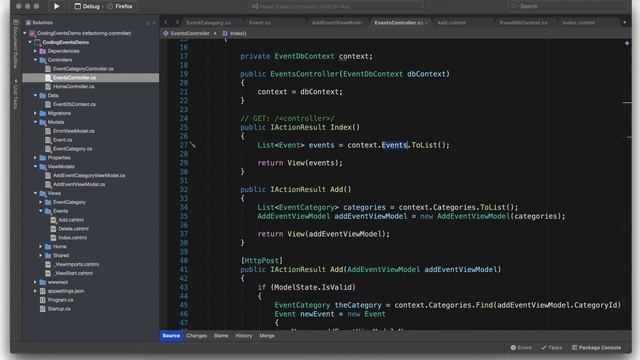This screenshot has width=640, height=360.
Task: Open the EventsController breadcrumb dropdown
Action: (x=215, y=33)
